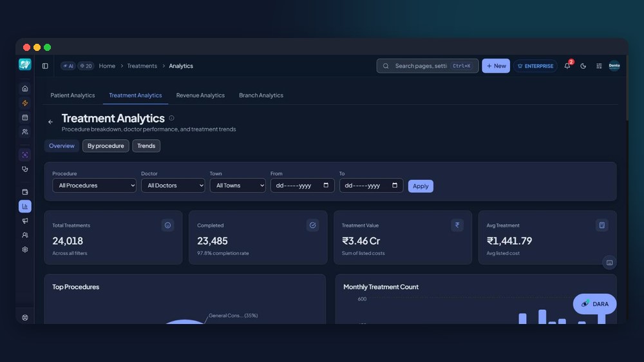Open Home from the sidebar house icon

pyautogui.click(x=25, y=88)
